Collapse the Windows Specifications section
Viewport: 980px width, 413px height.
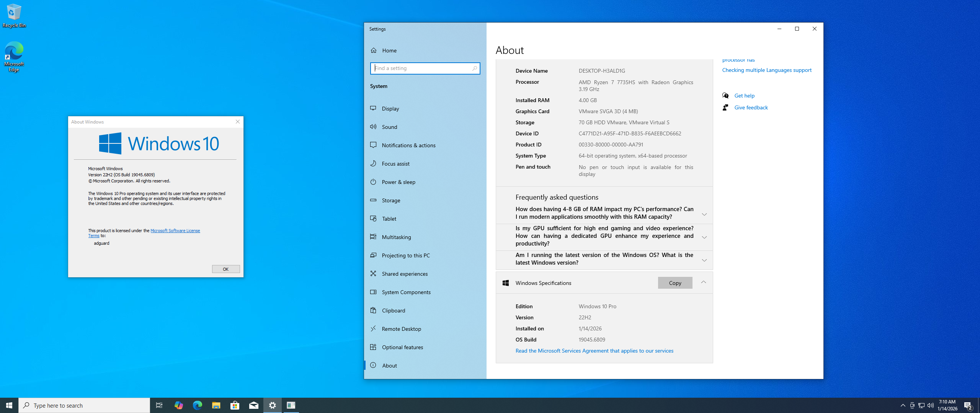coord(704,282)
